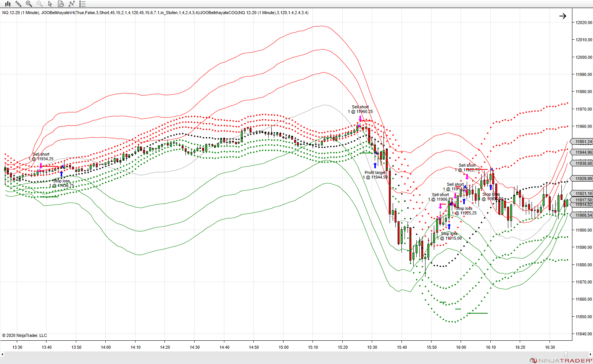Click the 16:30 time axis label
Screen dimensions: 593x364
tap(550, 347)
